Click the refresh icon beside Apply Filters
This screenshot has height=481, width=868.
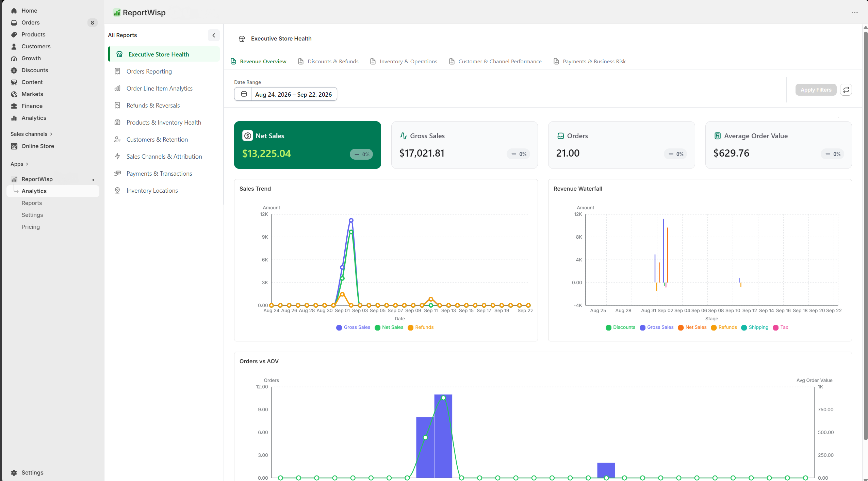pos(846,90)
